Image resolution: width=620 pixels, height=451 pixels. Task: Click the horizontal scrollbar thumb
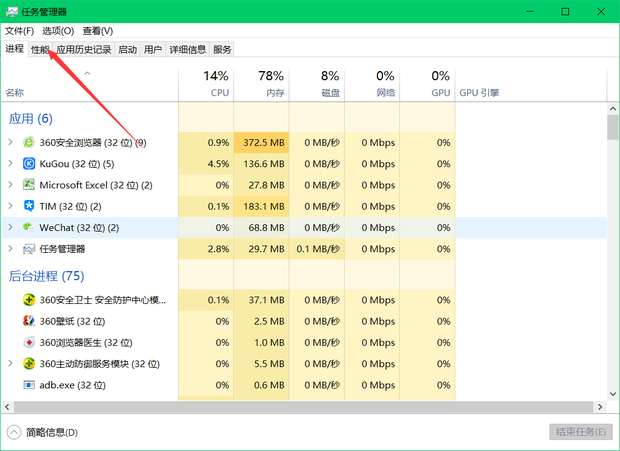point(304,407)
